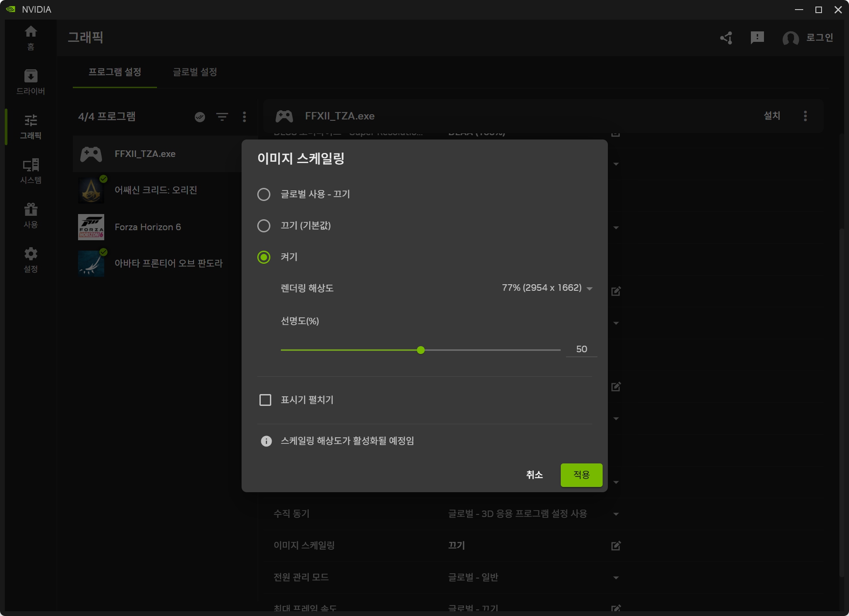Switch to the 프로그램 설정 tab

click(115, 72)
